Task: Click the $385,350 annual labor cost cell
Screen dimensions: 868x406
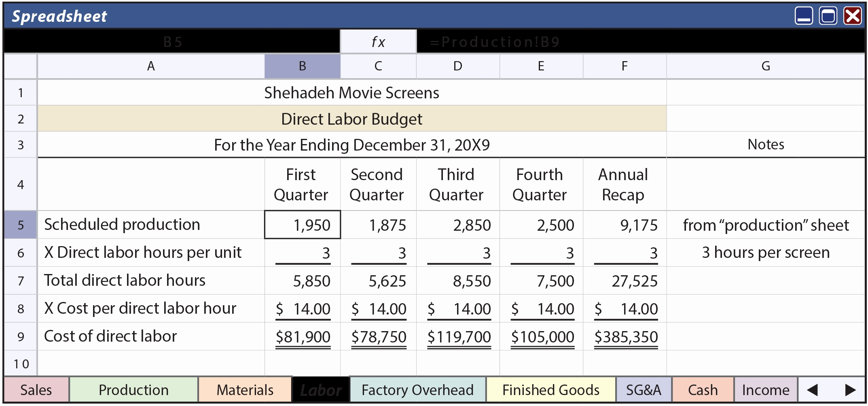Action: 626,336
